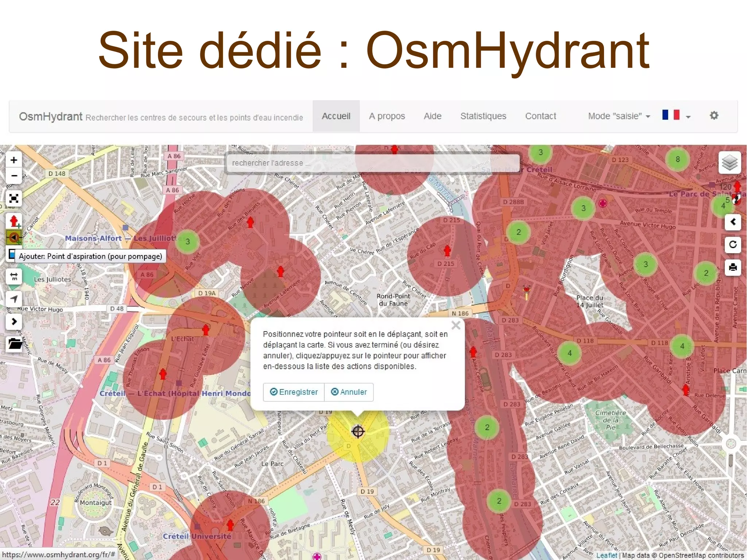Open cluster 3 near Rue Louis Braille
Viewport: 747px width, 560px height.
pyautogui.click(x=646, y=264)
